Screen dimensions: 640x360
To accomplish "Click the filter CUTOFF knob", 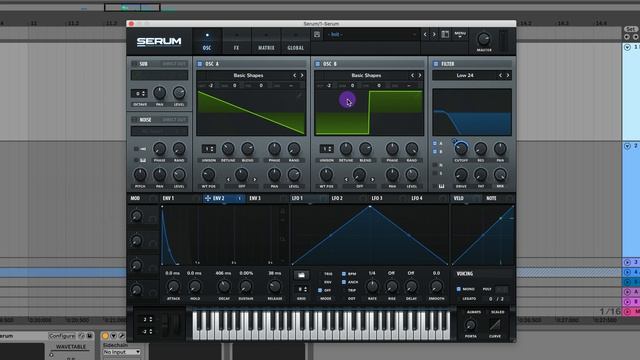I will click(x=461, y=149).
